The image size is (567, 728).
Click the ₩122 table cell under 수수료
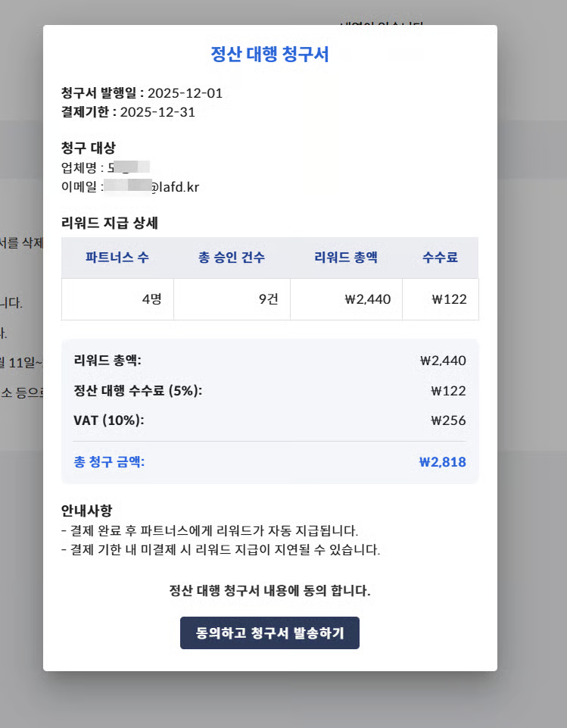click(441, 299)
